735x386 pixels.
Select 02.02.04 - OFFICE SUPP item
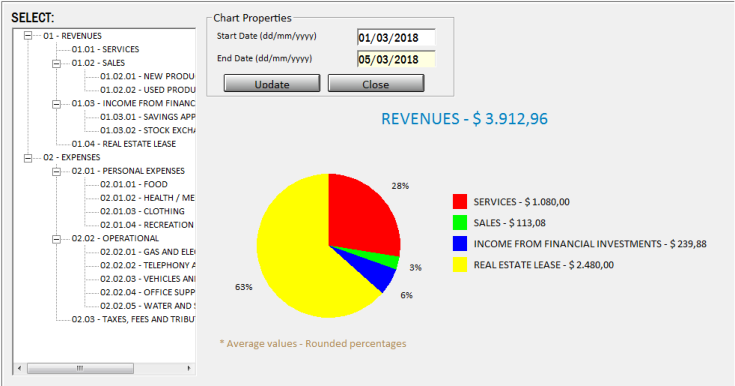click(x=147, y=292)
